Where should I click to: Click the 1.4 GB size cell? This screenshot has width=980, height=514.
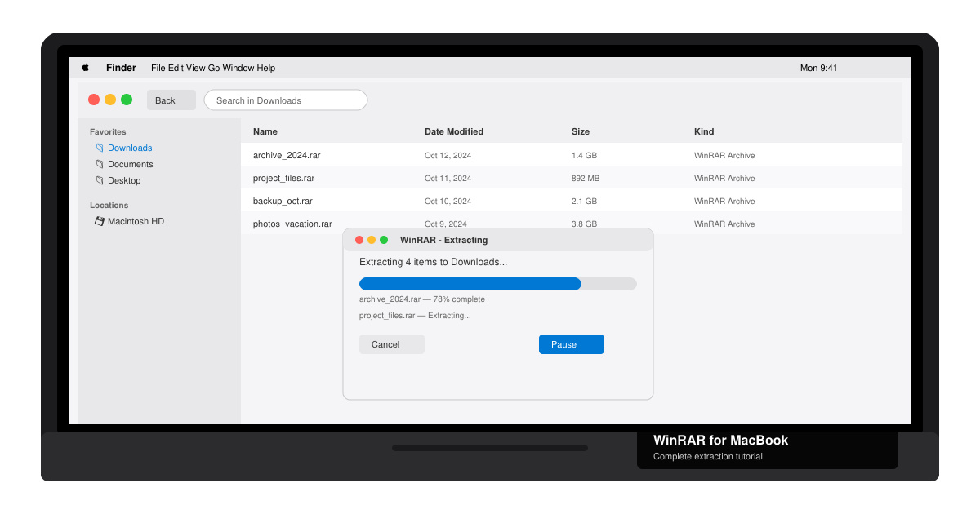(x=584, y=155)
